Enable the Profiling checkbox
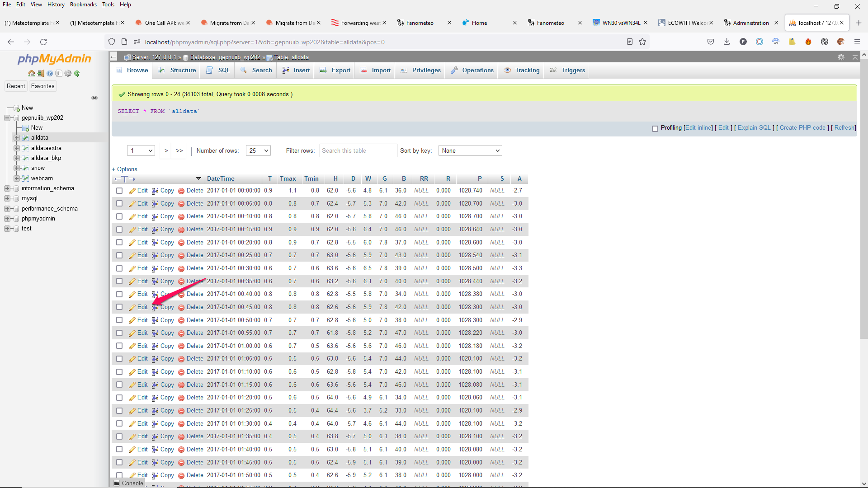Screen dimensions: 868x488 pyautogui.click(x=656, y=129)
